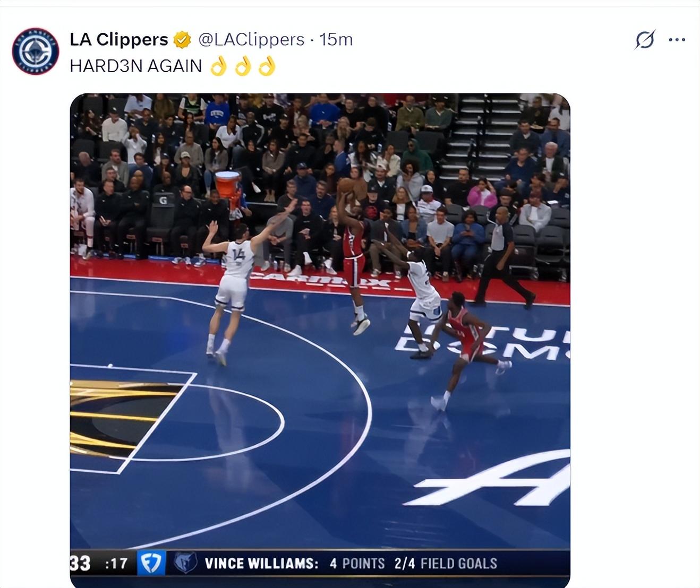Click the 2/4 FIELD GOALS stat
This screenshot has width=700, height=588.
click(446, 564)
